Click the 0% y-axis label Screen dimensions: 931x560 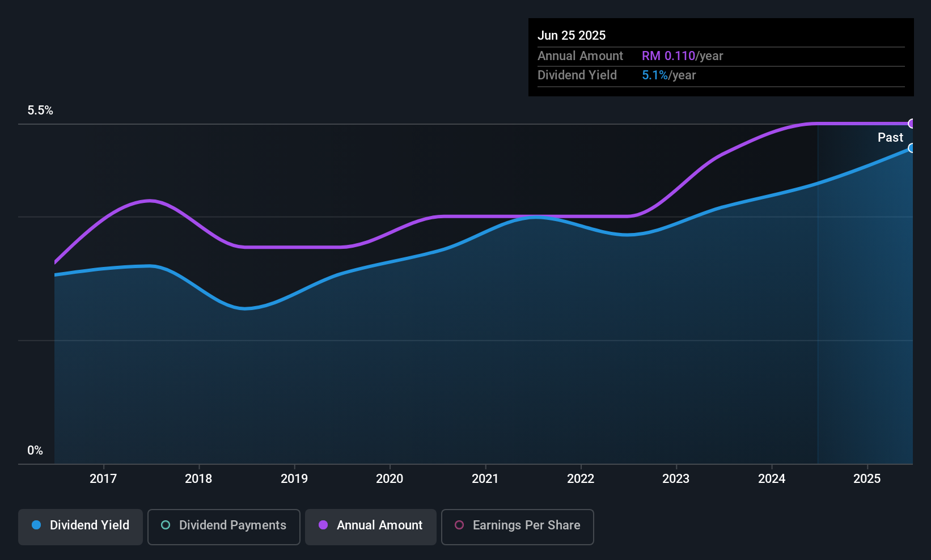(35, 451)
